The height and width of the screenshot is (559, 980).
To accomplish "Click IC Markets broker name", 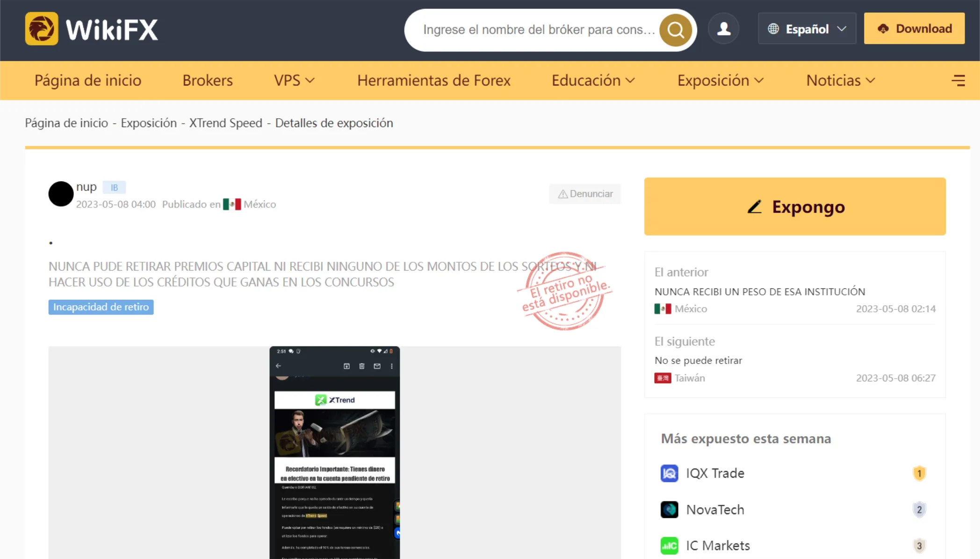I will coord(718,545).
